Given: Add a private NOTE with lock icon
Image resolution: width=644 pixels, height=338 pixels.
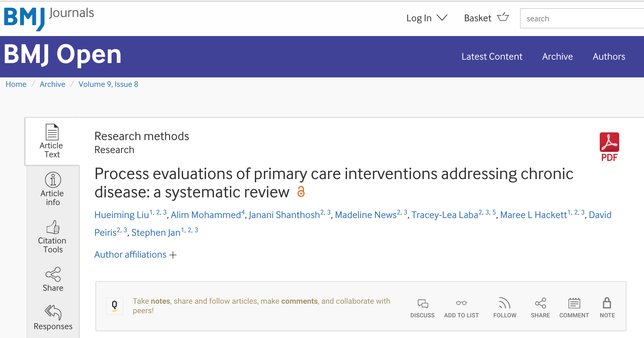Looking at the screenshot, I should coord(607,303).
